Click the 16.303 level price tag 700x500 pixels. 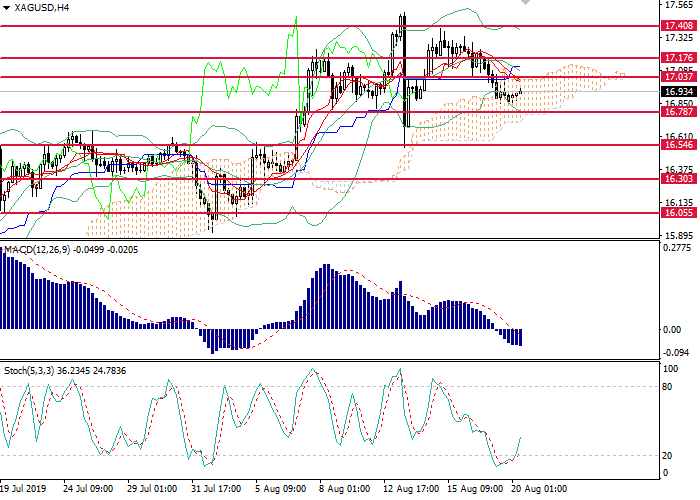[676, 179]
